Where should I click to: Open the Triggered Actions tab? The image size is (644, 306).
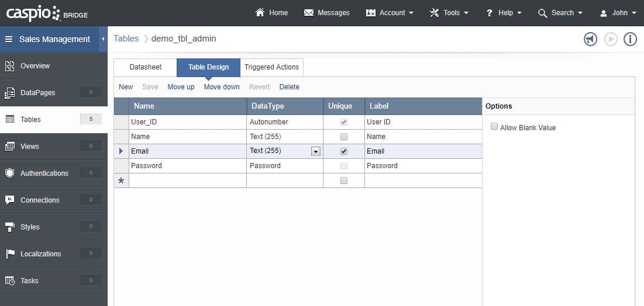point(271,67)
